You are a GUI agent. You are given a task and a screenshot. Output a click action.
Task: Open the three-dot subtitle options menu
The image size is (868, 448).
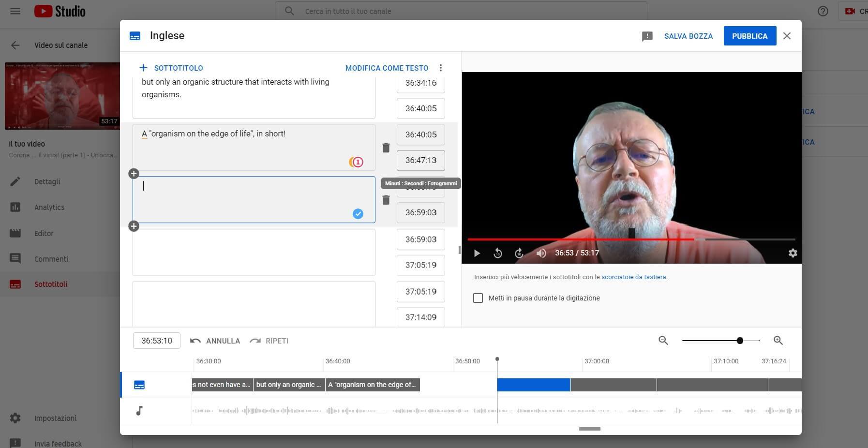coord(440,68)
